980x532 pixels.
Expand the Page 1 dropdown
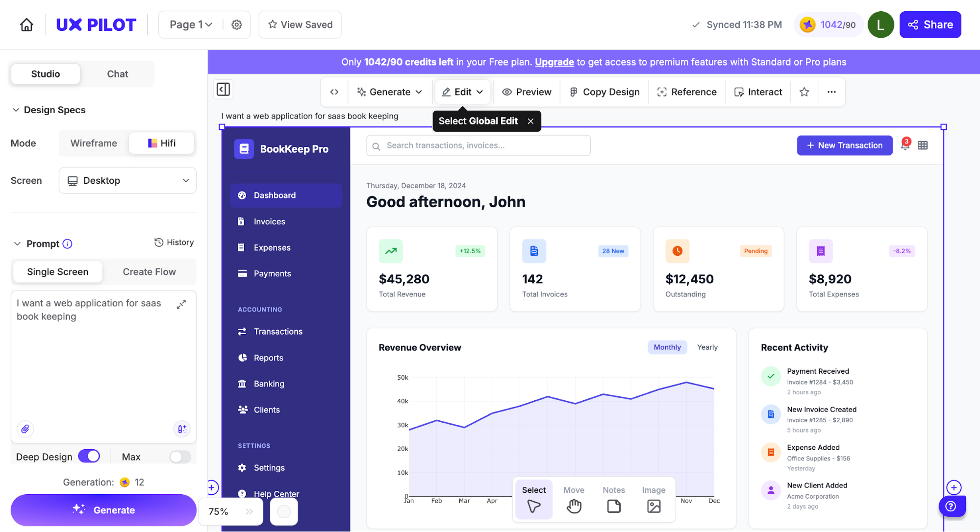click(191, 24)
